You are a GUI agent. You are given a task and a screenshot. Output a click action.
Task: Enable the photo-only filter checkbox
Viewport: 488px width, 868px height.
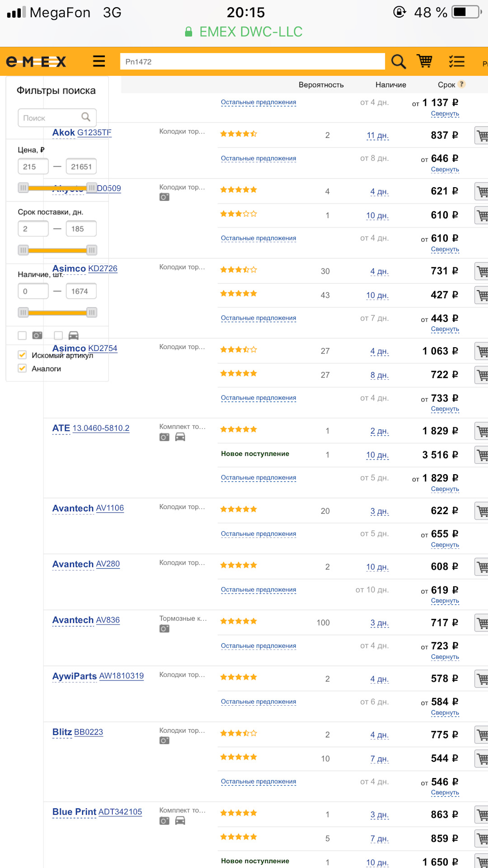pyautogui.click(x=22, y=335)
